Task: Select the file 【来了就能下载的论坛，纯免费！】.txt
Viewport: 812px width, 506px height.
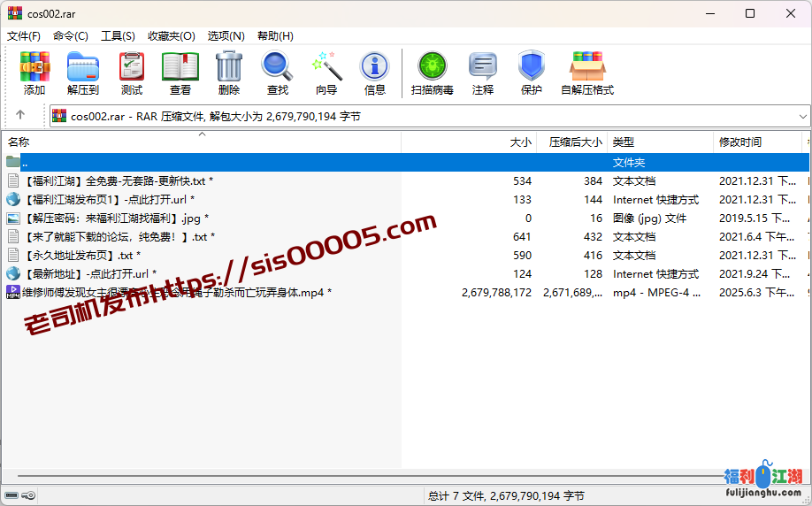Action: (119, 237)
